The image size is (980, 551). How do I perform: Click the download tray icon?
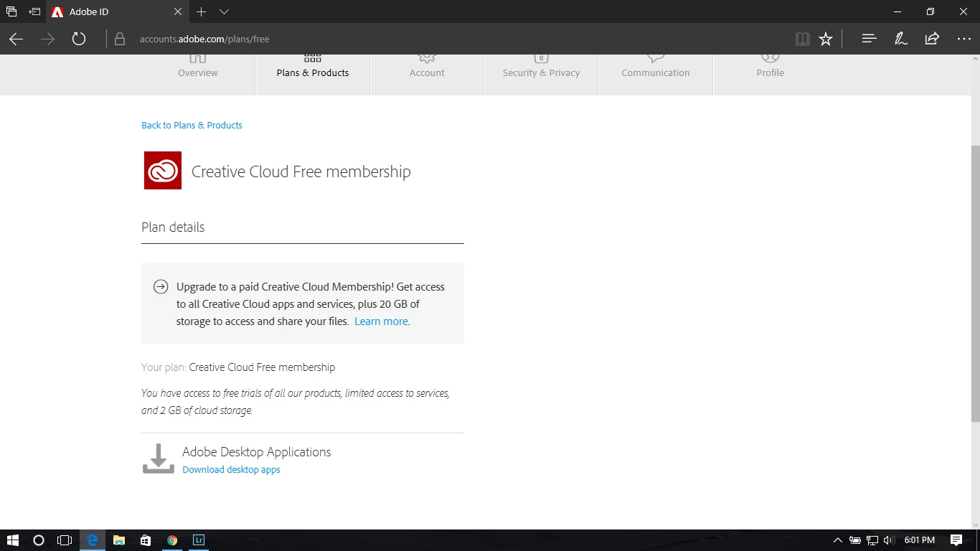pyautogui.click(x=158, y=459)
